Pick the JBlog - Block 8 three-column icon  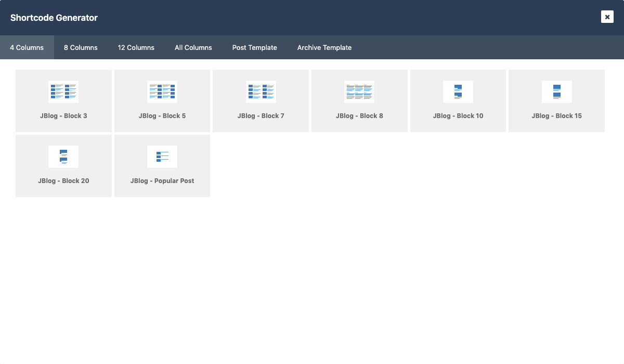(x=359, y=92)
